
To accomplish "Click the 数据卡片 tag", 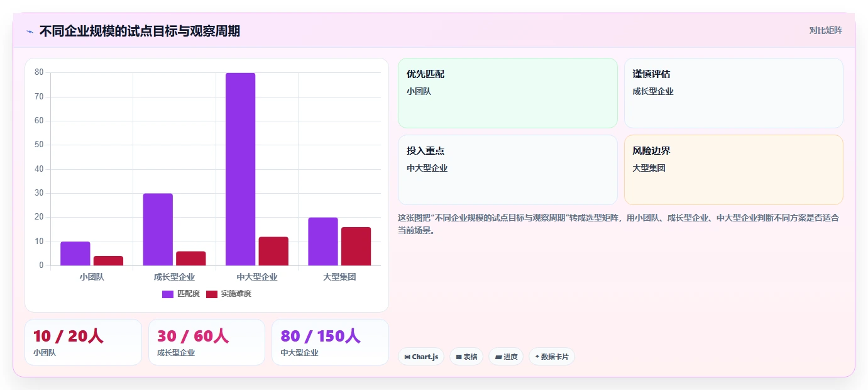I will point(552,357).
